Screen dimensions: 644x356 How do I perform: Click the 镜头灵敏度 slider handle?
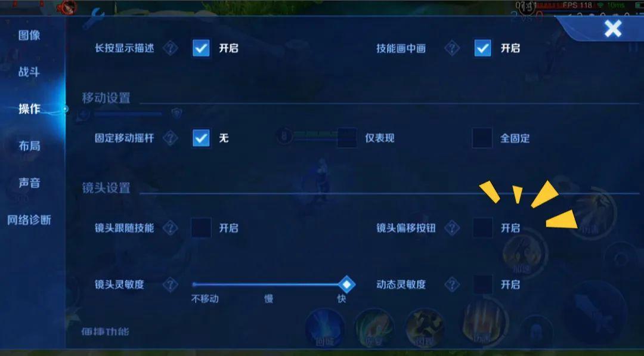point(347,284)
